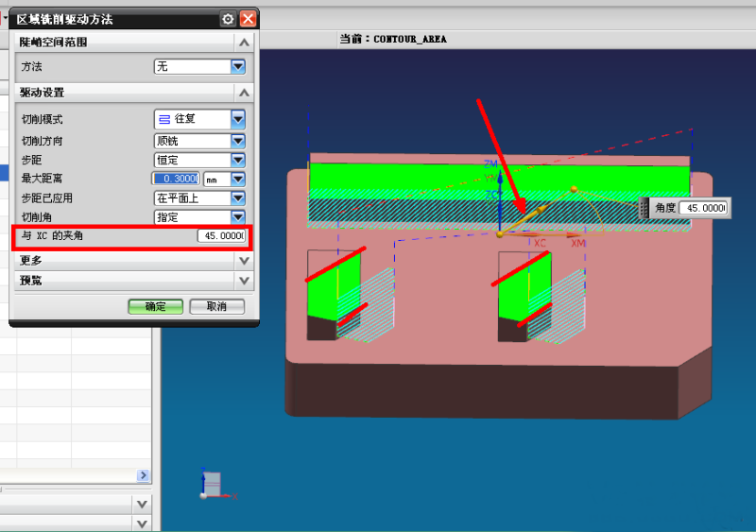
Task: Open the 切削方向 dropdown showing 顺铣
Action: pyautogui.click(x=238, y=141)
